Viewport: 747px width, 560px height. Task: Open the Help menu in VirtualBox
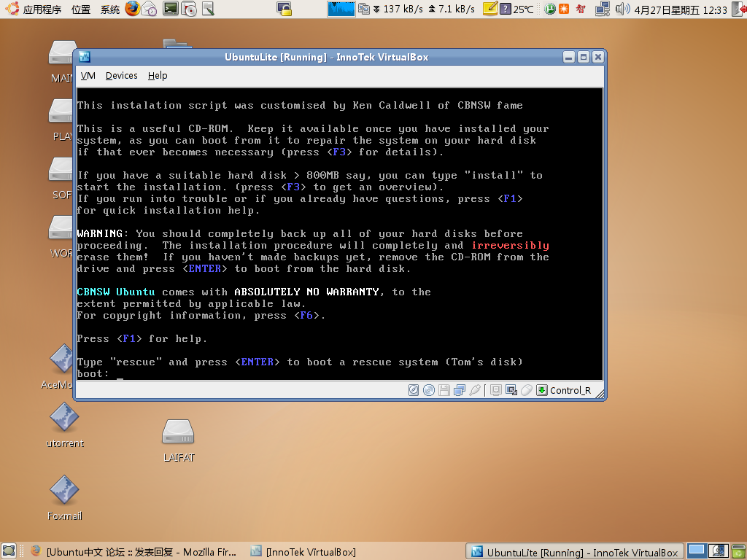[158, 76]
